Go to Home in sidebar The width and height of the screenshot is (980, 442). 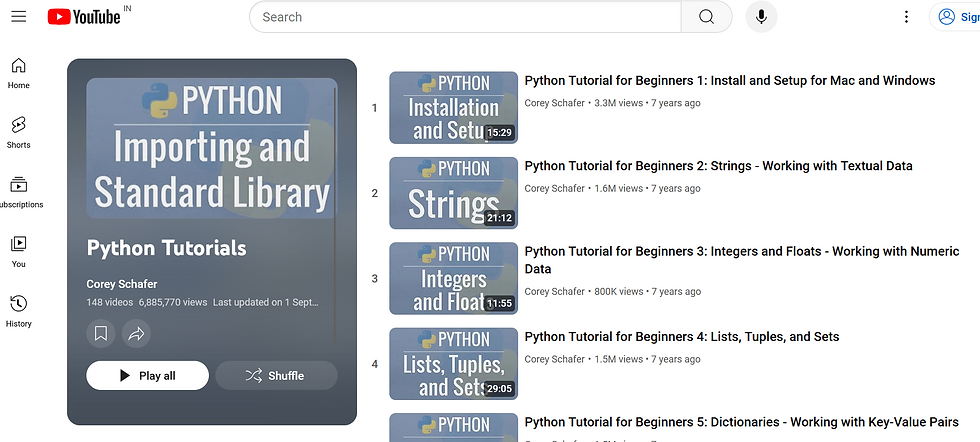(x=19, y=73)
